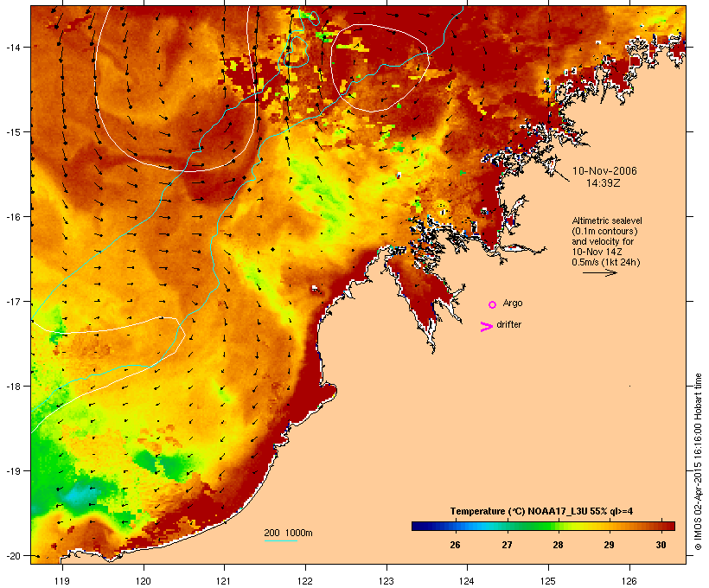The height and width of the screenshot is (588, 709).
Task: Click the -16 latitude axis label
Action: (x=13, y=217)
